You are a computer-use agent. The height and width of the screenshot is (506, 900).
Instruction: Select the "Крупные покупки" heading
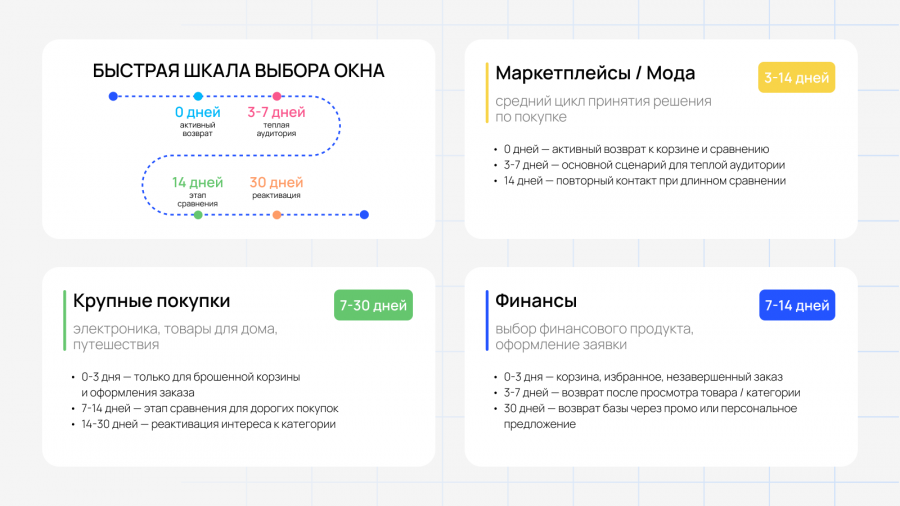point(152,301)
